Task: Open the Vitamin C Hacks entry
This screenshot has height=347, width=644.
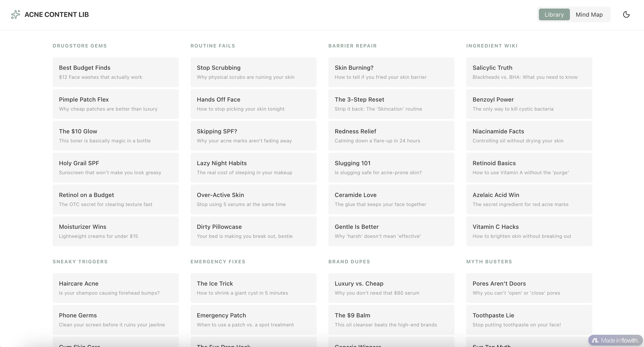Action: (x=529, y=231)
